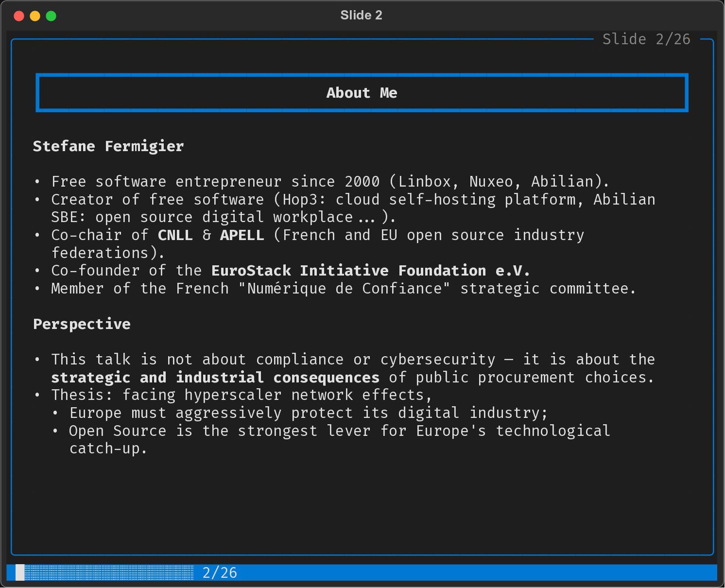Click the "Thesis: facing hyperscaler network effects" line
Screen dimensions: 725x588
242,395
